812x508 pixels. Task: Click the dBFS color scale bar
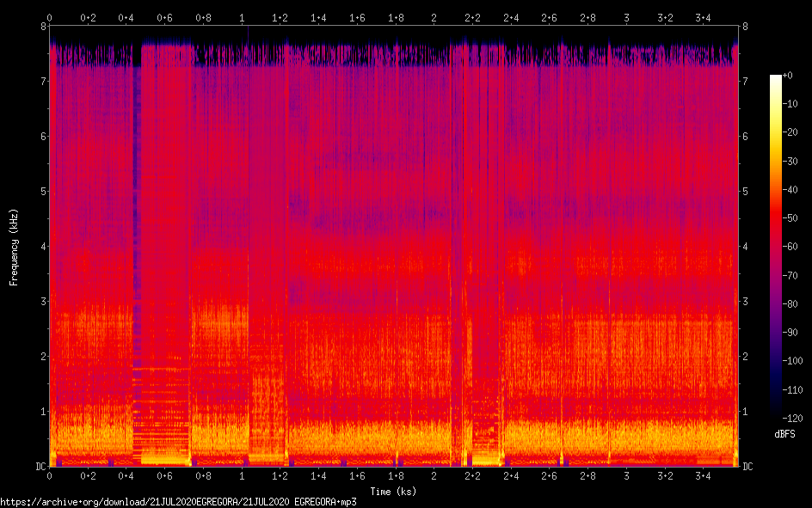[x=775, y=246]
